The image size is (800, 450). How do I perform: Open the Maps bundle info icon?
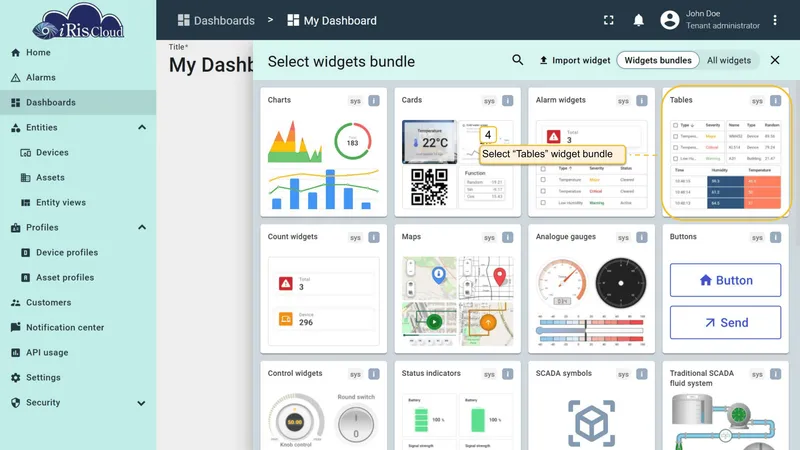pos(508,237)
